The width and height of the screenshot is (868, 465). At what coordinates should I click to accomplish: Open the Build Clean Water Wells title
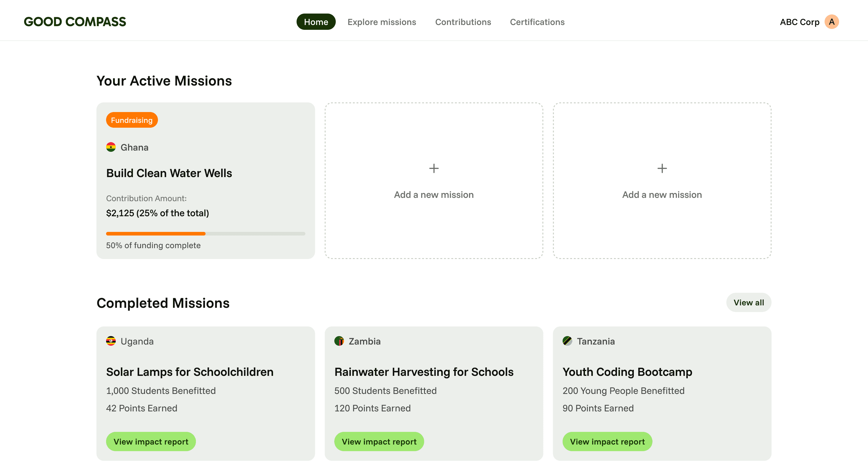(x=169, y=173)
